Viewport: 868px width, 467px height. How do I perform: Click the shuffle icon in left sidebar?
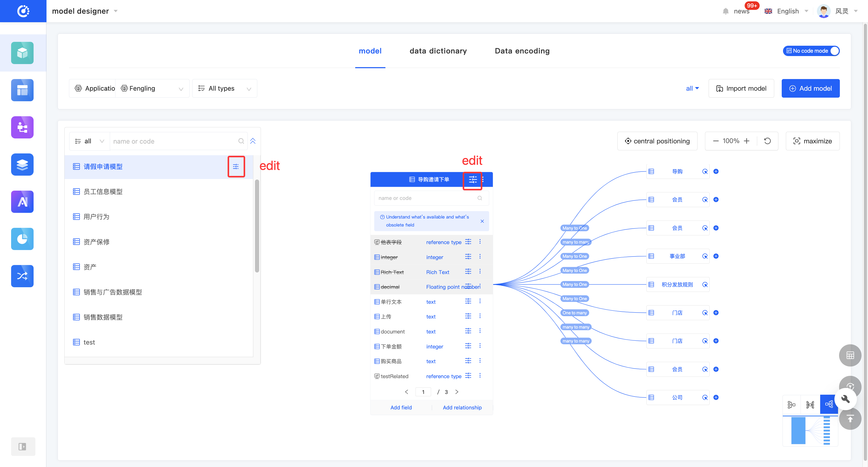tap(22, 276)
